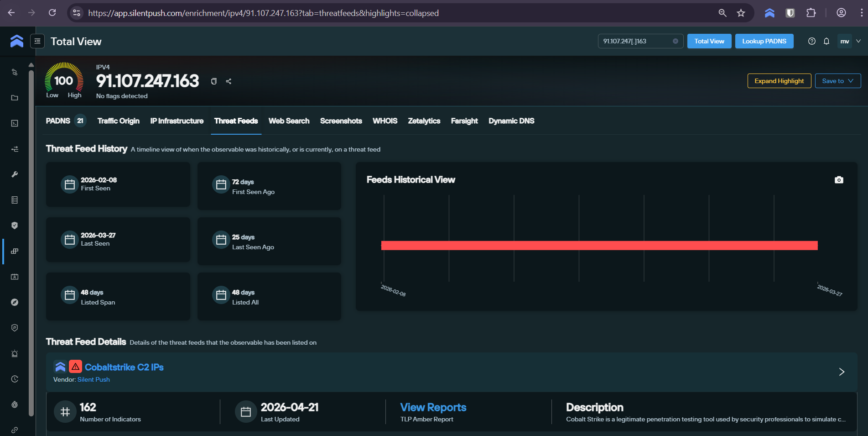Click the Cobaltstrike C2 IPs warning icon
Screen dimensions: 868x436
coord(75,366)
